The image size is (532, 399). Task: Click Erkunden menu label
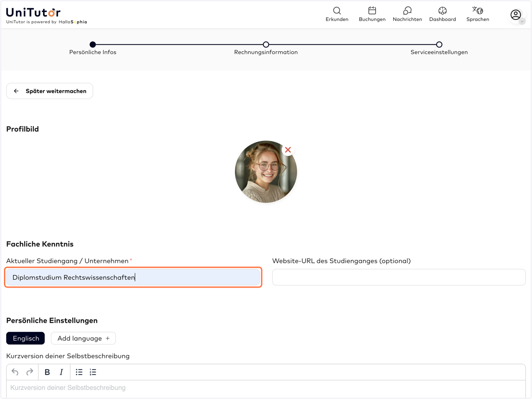(337, 20)
